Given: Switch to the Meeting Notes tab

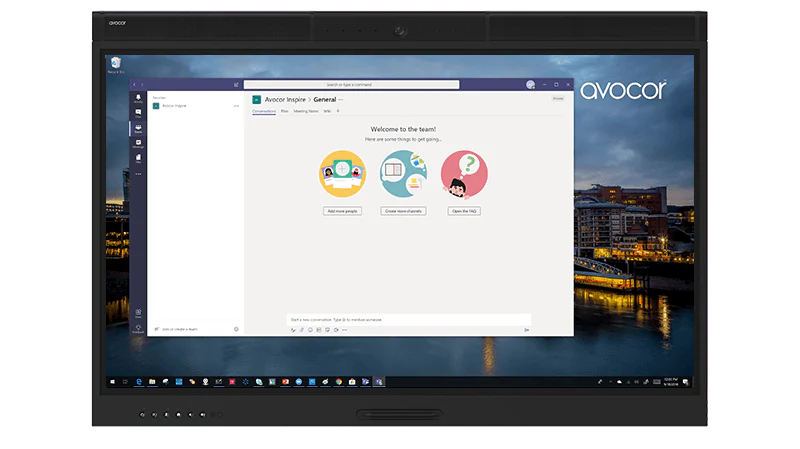Looking at the screenshot, I should [306, 111].
